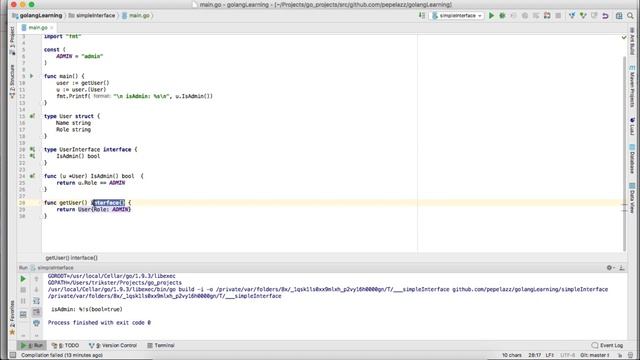The height and width of the screenshot is (360, 640).
Task: Open the Favorites tool window side tab
Action: click(12, 318)
